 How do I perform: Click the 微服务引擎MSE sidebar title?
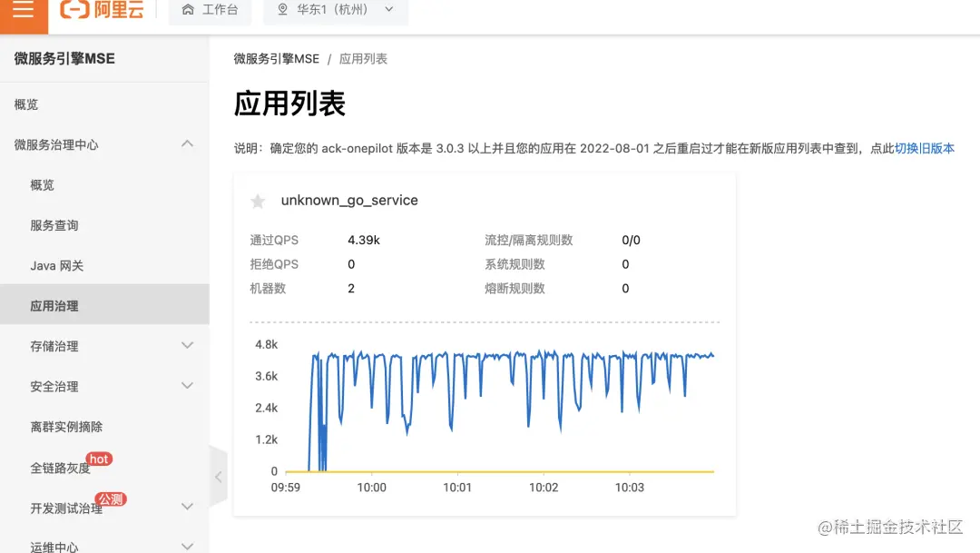click(x=64, y=59)
